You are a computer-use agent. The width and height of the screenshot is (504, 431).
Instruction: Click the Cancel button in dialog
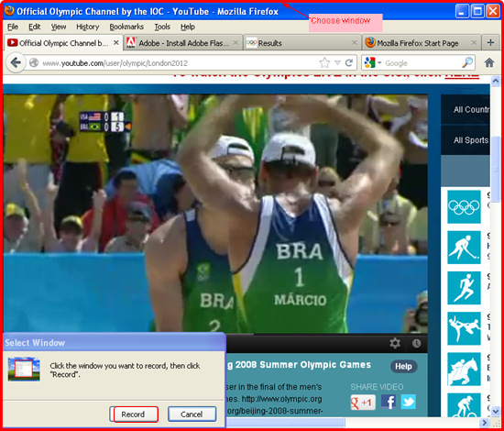tap(192, 414)
